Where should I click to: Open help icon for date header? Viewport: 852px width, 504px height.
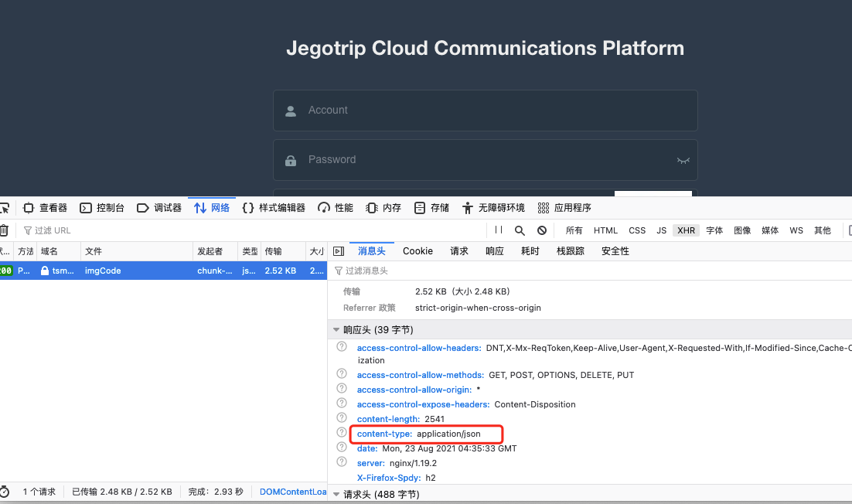coord(341,447)
